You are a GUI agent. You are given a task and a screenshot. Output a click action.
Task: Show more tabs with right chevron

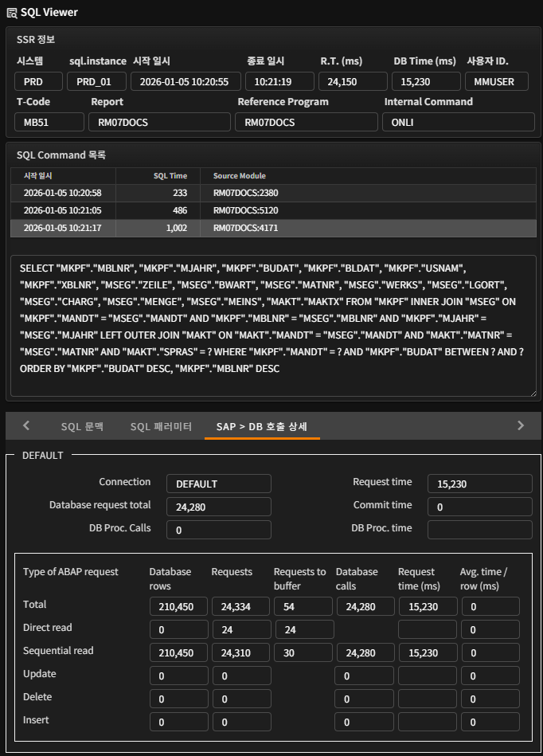pos(521,425)
